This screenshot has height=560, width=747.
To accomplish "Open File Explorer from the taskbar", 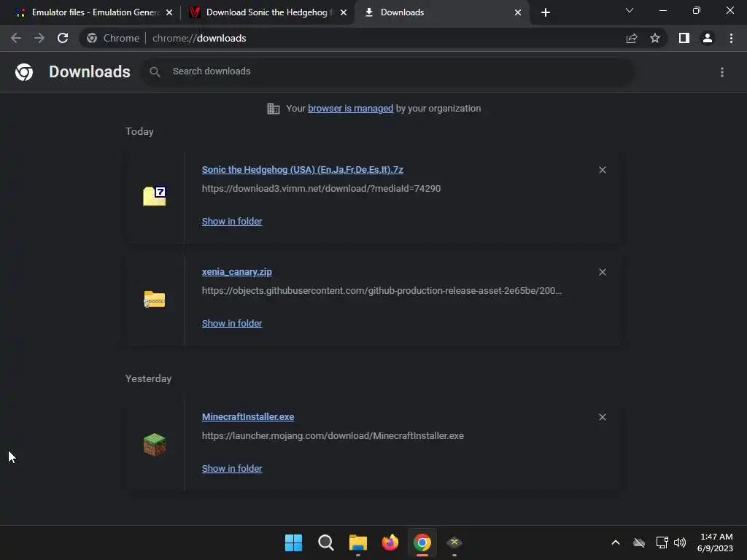I will pos(357,542).
